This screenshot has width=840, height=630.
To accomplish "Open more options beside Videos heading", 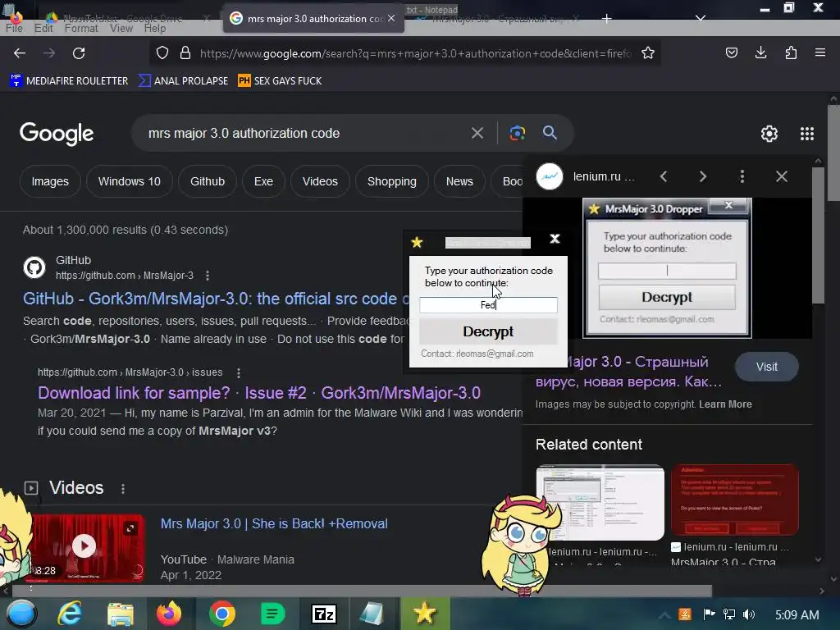I will pyautogui.click(x=123, y=489).
